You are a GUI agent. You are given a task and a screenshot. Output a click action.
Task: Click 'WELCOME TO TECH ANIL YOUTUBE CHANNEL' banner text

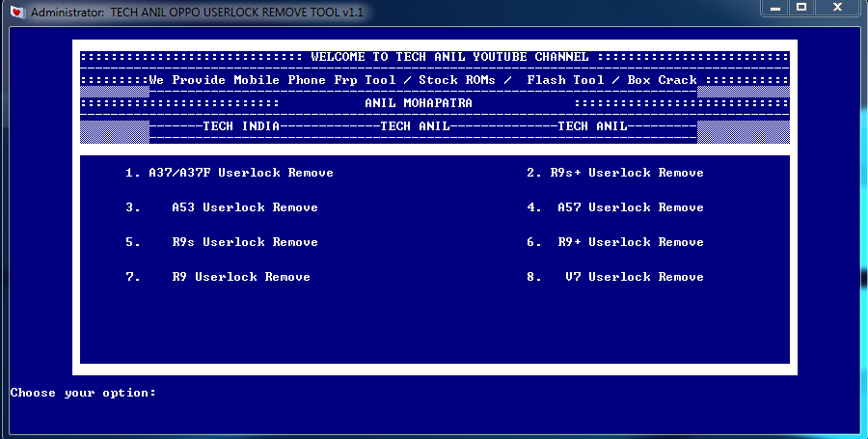(x=449, y=57)
